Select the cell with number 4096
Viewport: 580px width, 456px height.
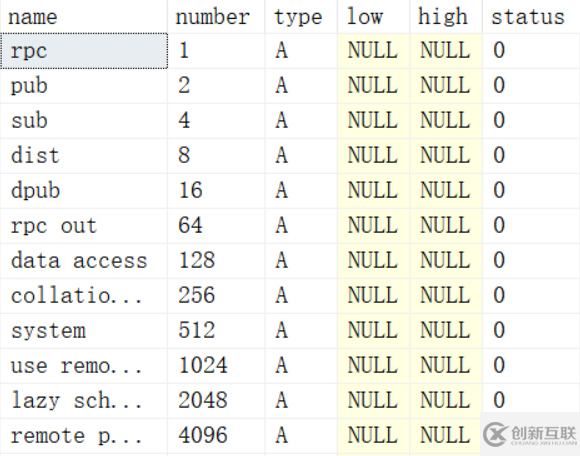point(216,436)
